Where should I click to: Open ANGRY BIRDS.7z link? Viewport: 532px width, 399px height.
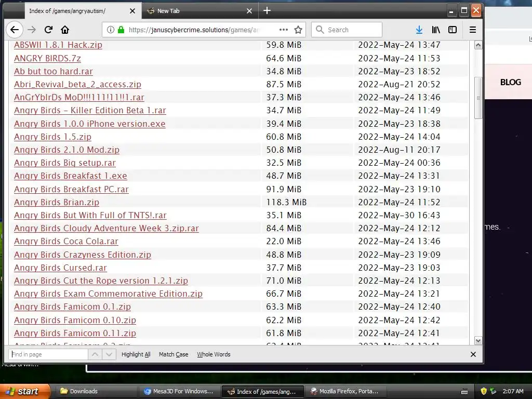point(47,58)
